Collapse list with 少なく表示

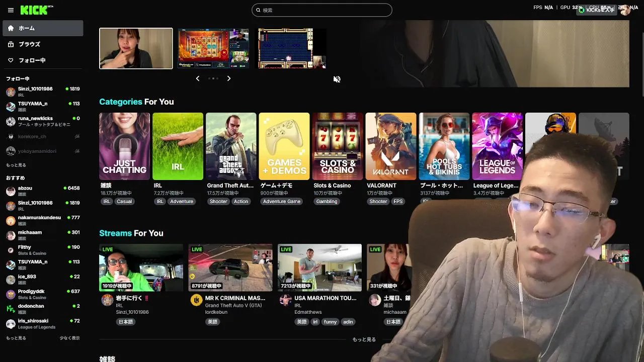coord(69,338)
